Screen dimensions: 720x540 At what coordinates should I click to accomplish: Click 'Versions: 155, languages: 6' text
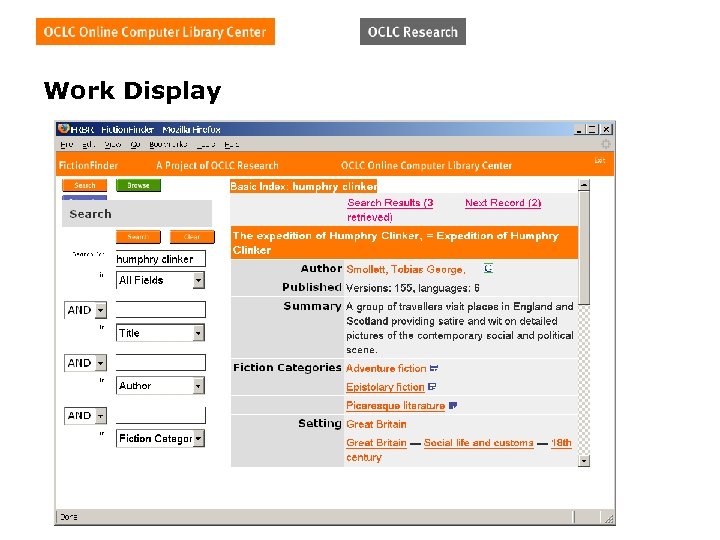point(413,288)
